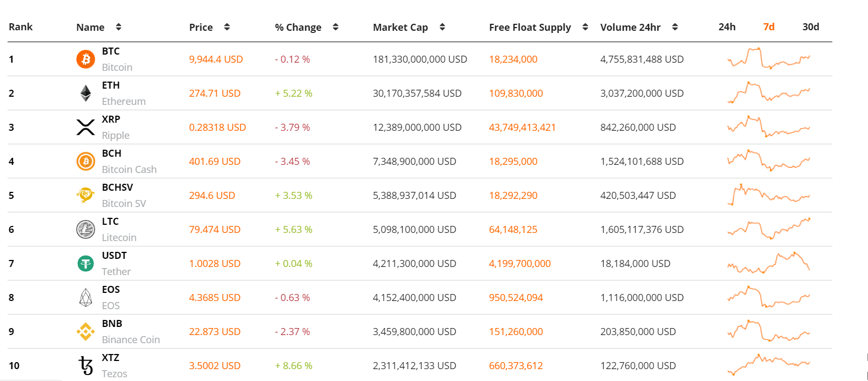
Task: Sort table by Price column arrows
Action: (x=227, y=27)
